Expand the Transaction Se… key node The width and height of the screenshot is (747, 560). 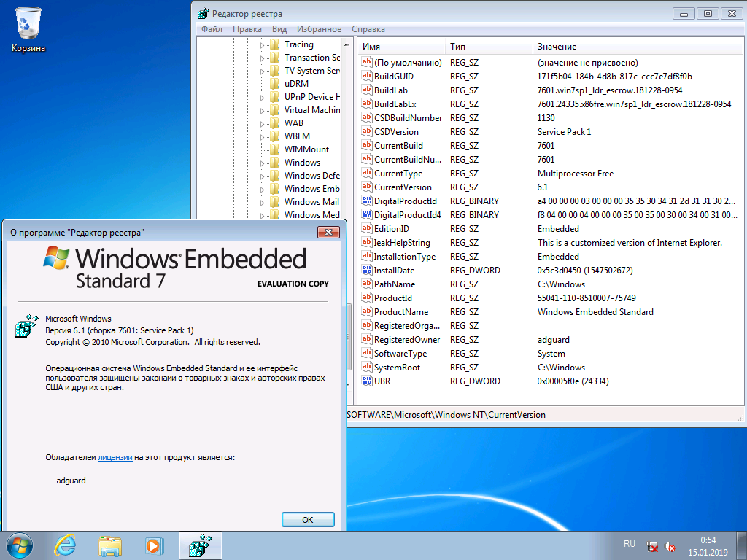click(x=262, y=58)
